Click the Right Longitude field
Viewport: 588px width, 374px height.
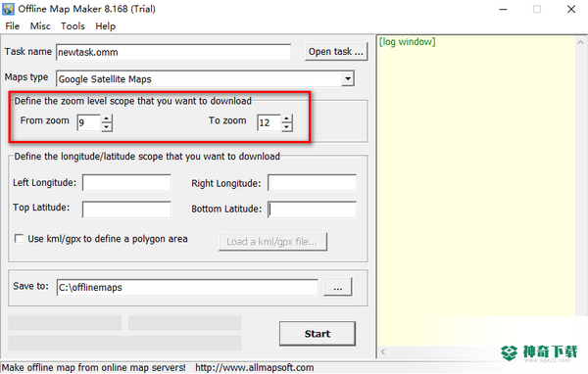click(312, 182)
